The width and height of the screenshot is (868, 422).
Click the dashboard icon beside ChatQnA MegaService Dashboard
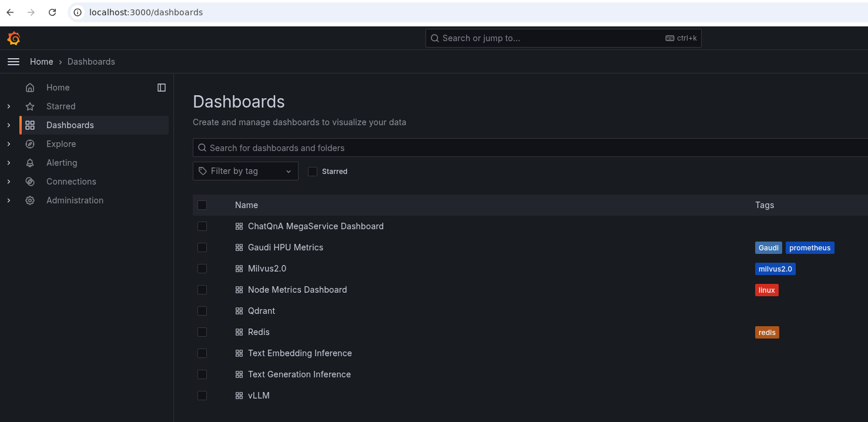tap(239, 226)
